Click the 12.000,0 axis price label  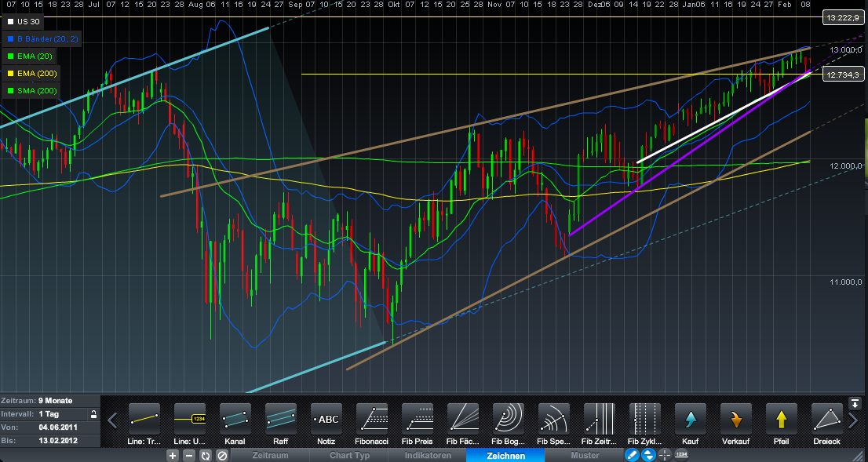[845, 166]
